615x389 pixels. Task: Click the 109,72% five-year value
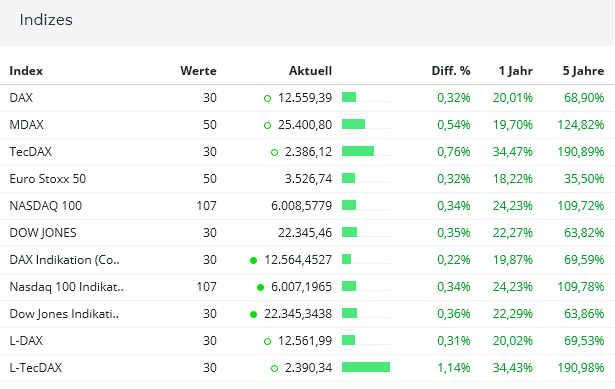tap(581, 206)
